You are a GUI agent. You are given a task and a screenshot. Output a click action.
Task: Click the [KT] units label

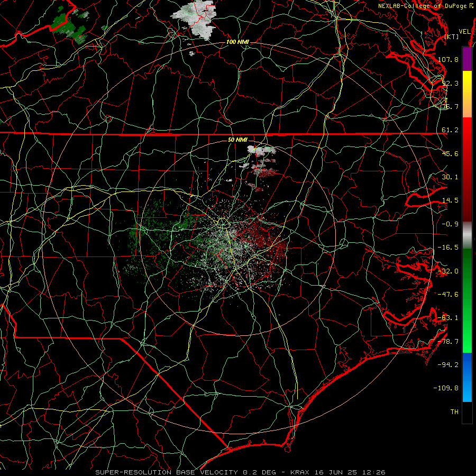[452, 36]
